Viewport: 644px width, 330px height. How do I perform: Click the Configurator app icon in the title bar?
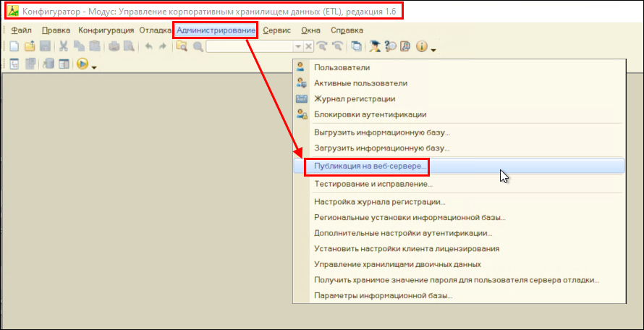[14, 11]
